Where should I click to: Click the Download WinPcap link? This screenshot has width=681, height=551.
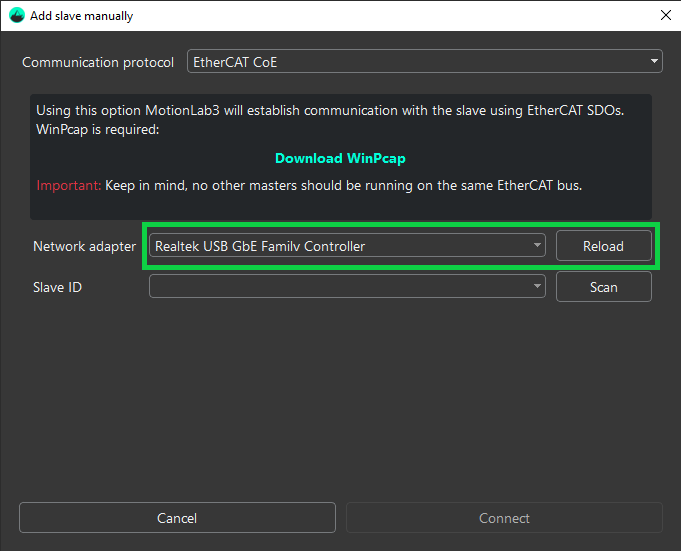pyautogui.click(x=340, y=158)
